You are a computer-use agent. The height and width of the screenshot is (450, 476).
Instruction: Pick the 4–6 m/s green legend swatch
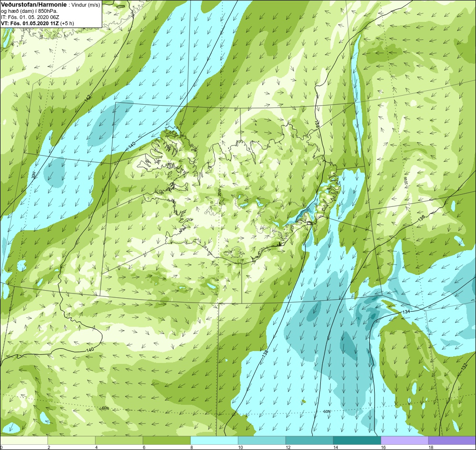click(x=119, y=440)
